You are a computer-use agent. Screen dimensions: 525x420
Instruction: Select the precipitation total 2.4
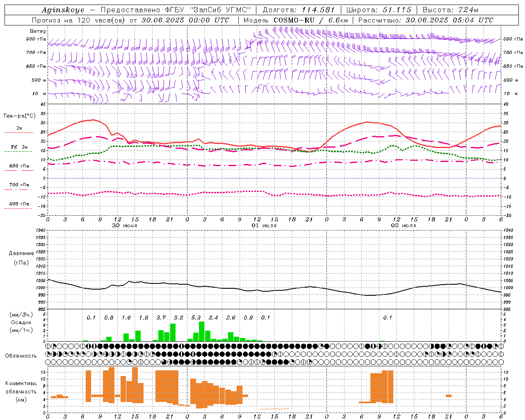(x=213, y=317)
